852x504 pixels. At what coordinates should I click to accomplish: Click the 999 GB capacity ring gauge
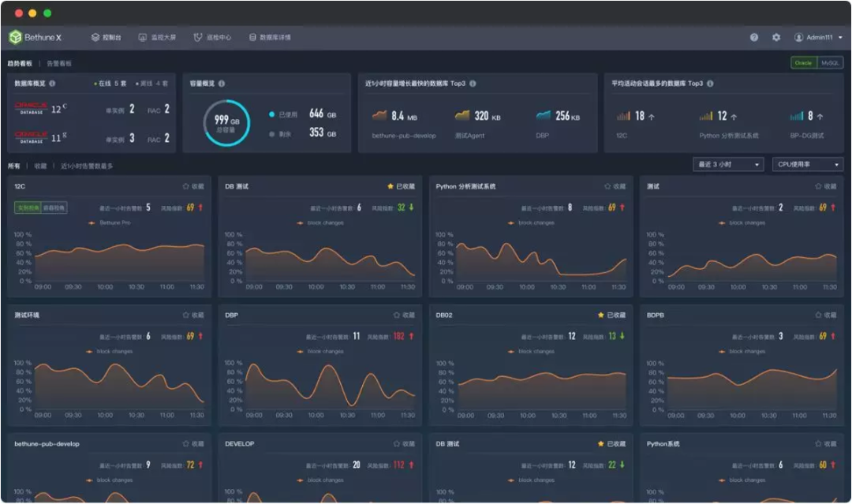click(226, 123)
